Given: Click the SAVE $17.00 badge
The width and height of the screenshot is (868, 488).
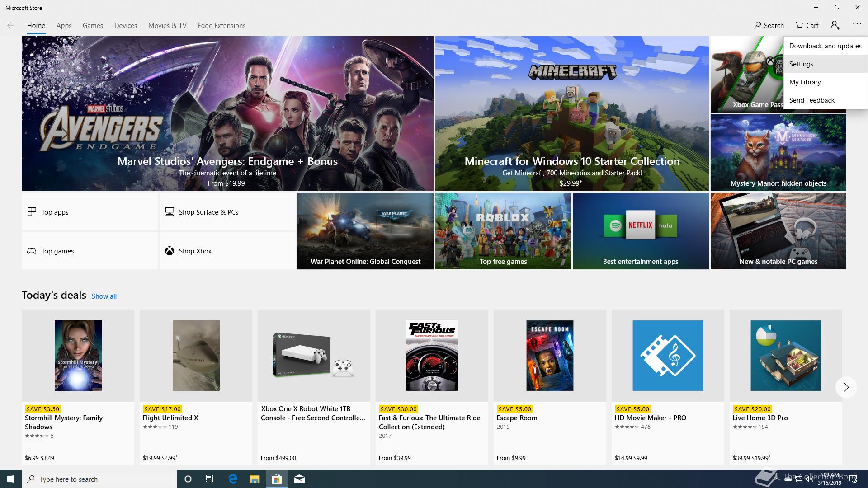Looking at the screenshot, I should point(162,409).
